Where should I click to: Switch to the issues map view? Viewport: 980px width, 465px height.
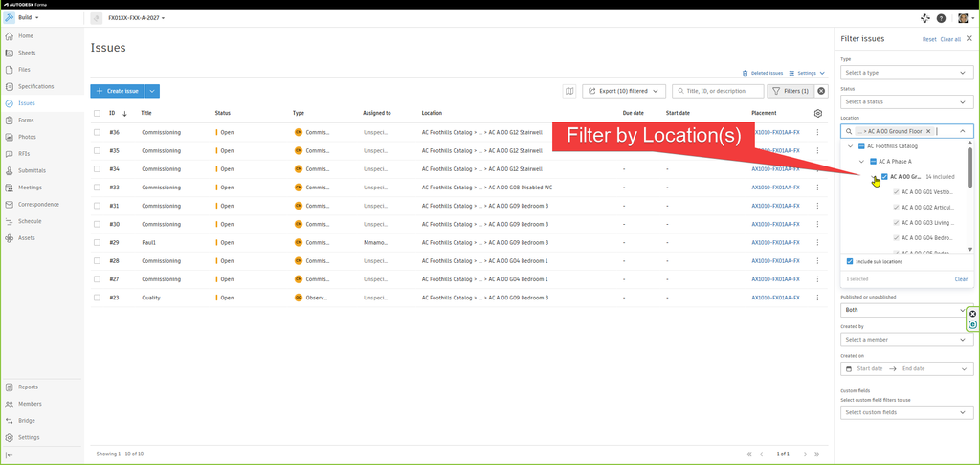pyautogui.click(x=569, y=91)
